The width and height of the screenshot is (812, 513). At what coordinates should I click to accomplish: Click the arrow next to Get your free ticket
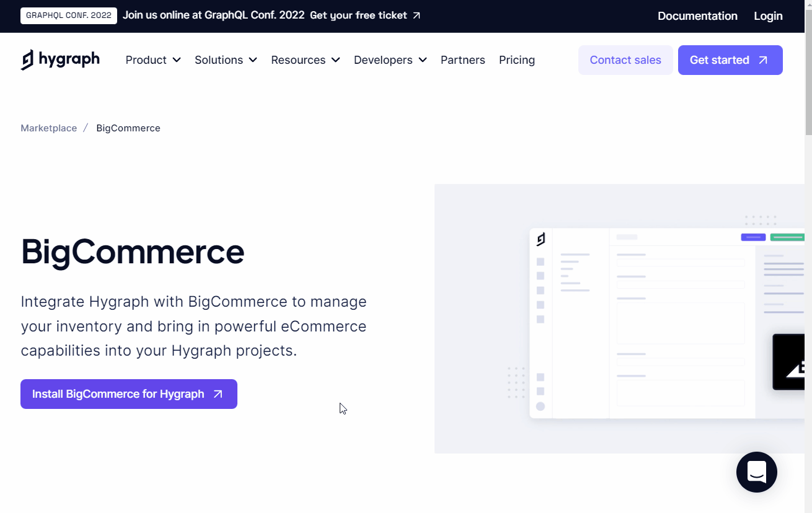(415, 15)
